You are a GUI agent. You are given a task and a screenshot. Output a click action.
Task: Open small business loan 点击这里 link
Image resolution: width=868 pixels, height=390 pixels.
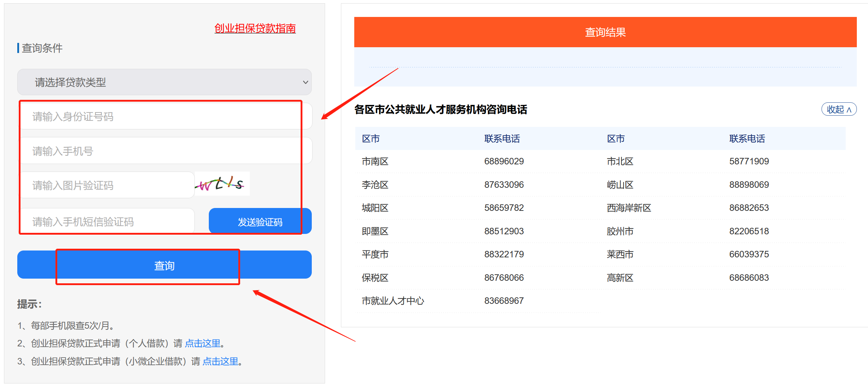[x=220, y=361]
